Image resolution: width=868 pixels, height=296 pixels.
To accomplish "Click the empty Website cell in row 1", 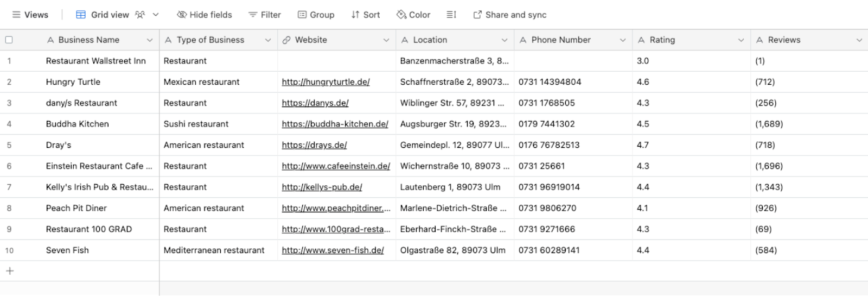I will click(337, 61).
